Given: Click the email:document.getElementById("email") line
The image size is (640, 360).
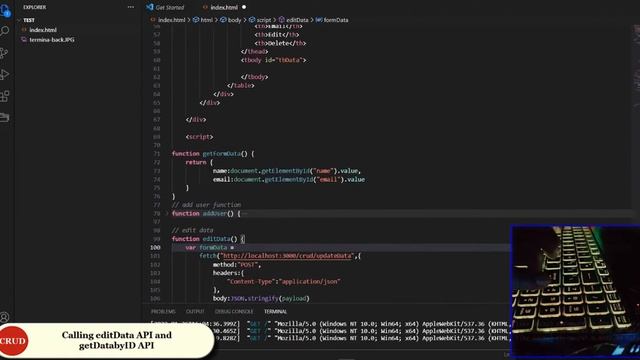Looking at the screenshot, I should click(x=289, y=180).
